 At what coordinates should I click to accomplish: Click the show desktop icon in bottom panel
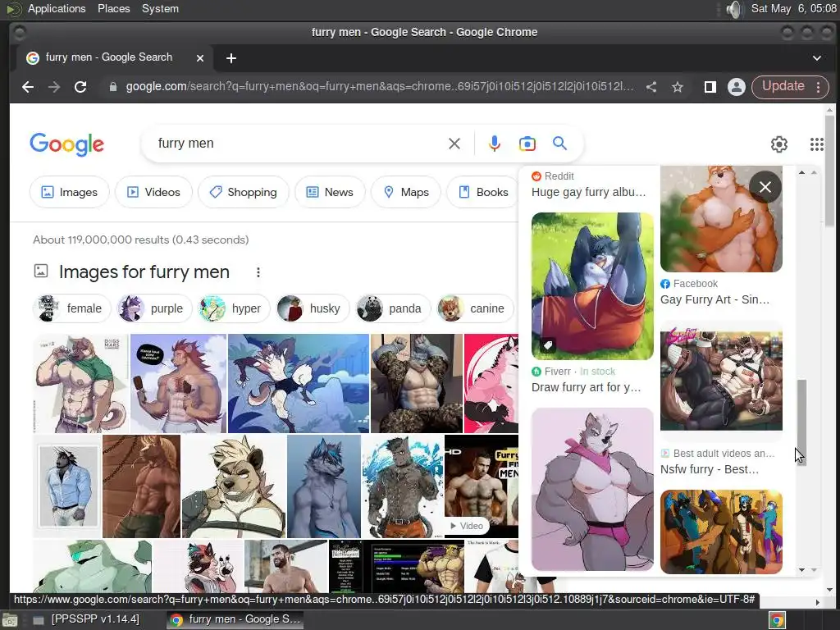tap(10, 620)
